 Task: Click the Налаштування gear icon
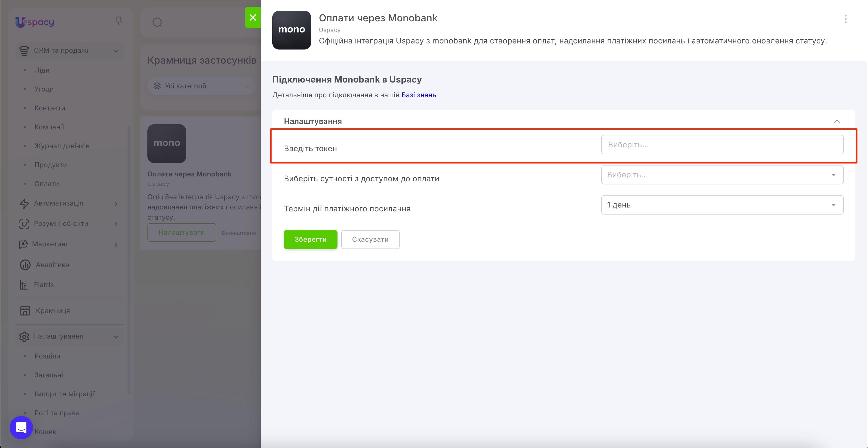24,337
